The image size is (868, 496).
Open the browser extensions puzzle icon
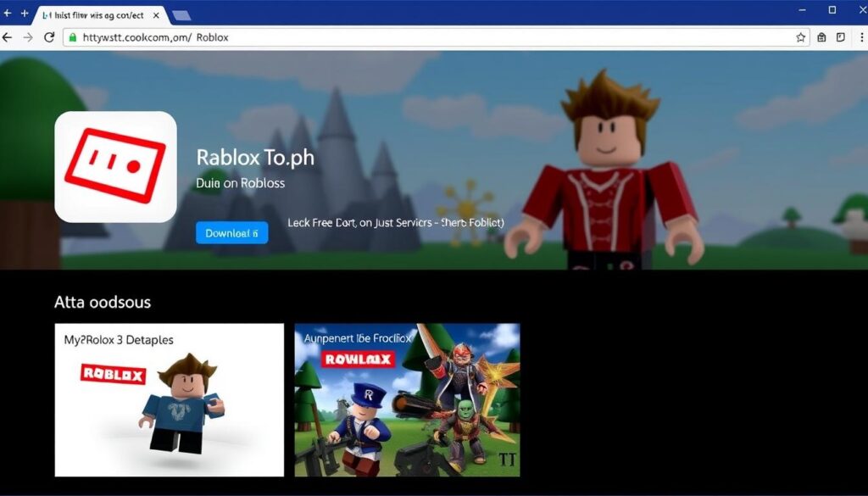[x=821, y=37]
